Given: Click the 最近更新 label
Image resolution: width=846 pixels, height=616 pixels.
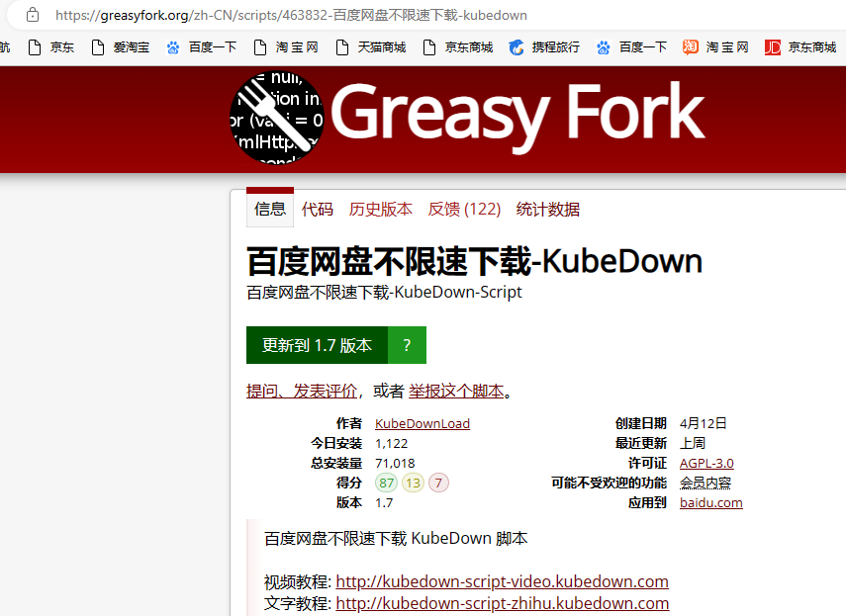Looking at the screenshot, I should [x=641, y=444].
